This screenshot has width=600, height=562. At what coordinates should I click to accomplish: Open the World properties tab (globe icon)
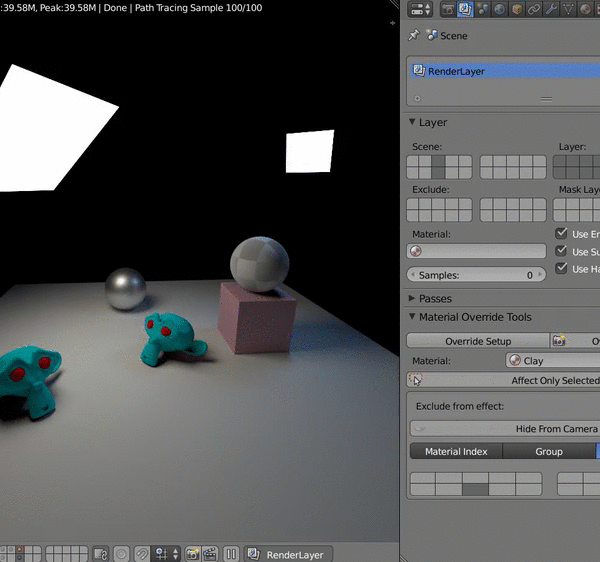(x=499, y=9)
